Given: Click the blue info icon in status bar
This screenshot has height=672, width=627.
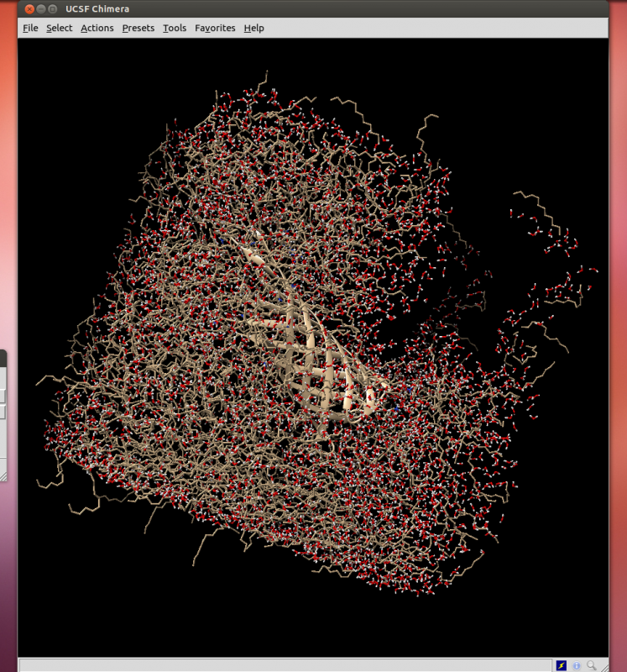Looking at the screenshot, I should click(577, 665).
